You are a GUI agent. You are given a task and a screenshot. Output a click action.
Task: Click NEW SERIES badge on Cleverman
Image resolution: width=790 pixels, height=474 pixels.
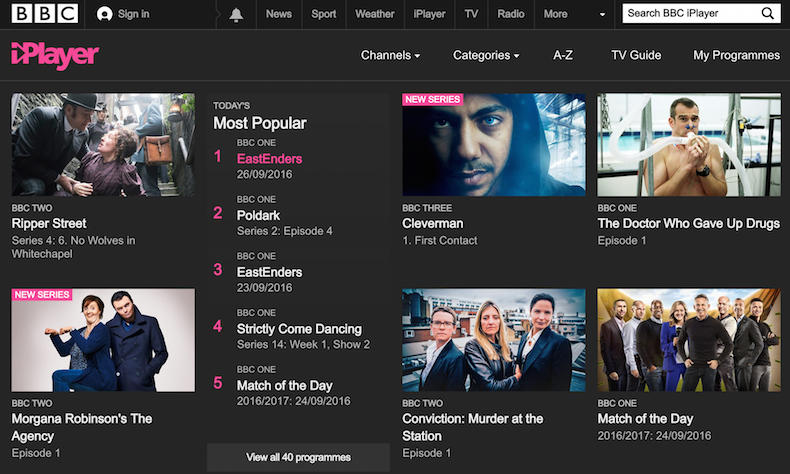click(432, 99)
